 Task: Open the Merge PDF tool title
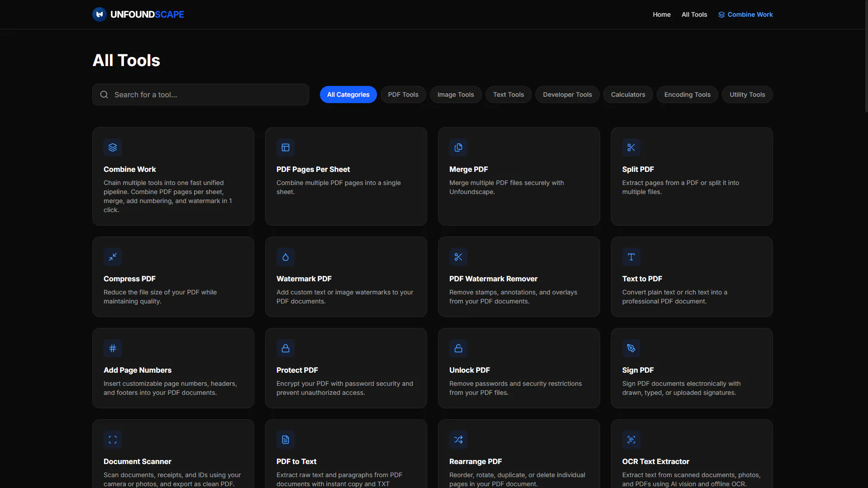pos(468,169)
